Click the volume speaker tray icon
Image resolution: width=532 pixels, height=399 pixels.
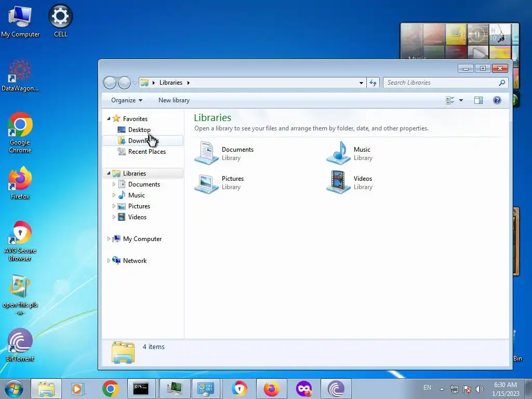click(479, 389)
